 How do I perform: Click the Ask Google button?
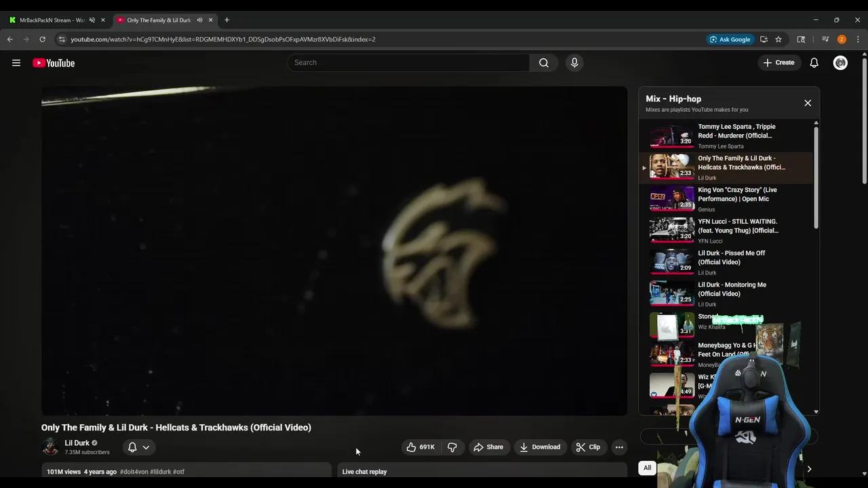730,39
